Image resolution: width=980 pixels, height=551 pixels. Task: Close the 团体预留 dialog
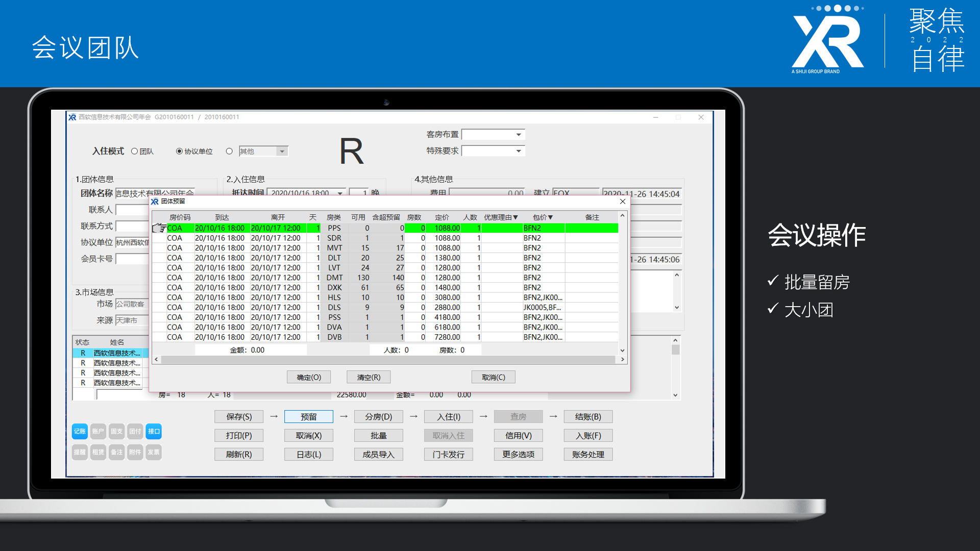point(623,202)
